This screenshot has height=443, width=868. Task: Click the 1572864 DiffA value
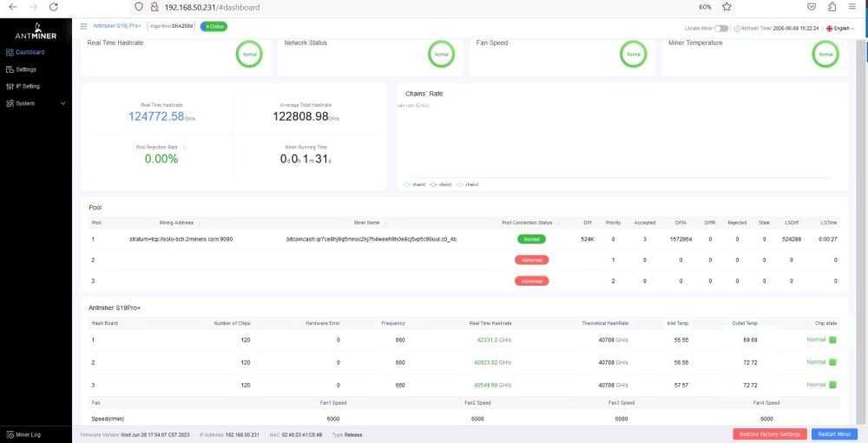pyautogui.click(x=681, y=239)
